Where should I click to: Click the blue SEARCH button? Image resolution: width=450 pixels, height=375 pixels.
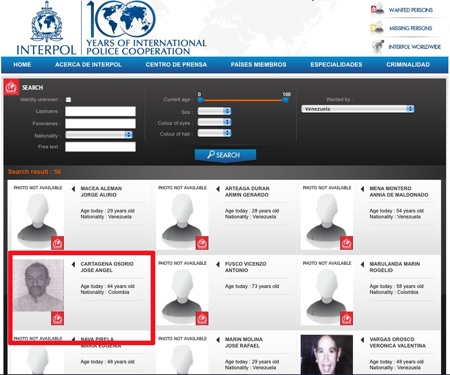click(x=225, y=155)
